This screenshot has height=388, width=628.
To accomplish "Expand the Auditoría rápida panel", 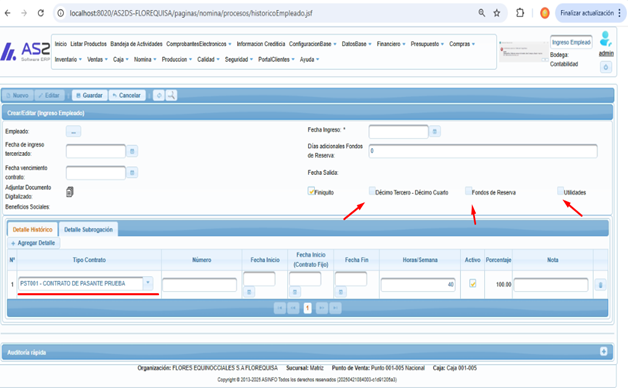I will (604, 352).
